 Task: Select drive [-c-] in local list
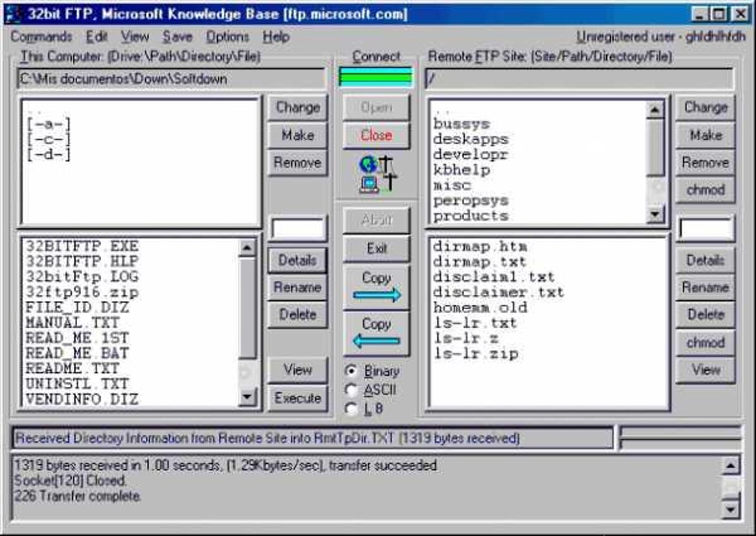point(49,139)
